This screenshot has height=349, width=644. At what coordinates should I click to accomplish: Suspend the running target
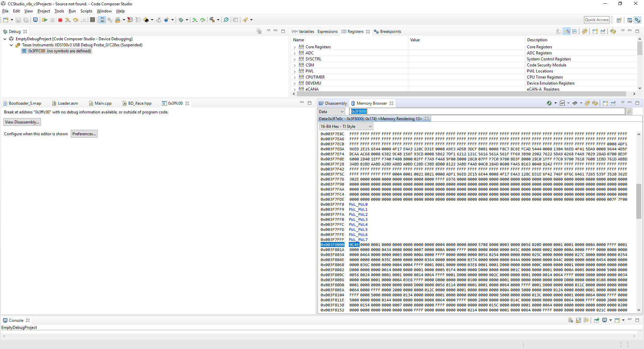(52, 20)
